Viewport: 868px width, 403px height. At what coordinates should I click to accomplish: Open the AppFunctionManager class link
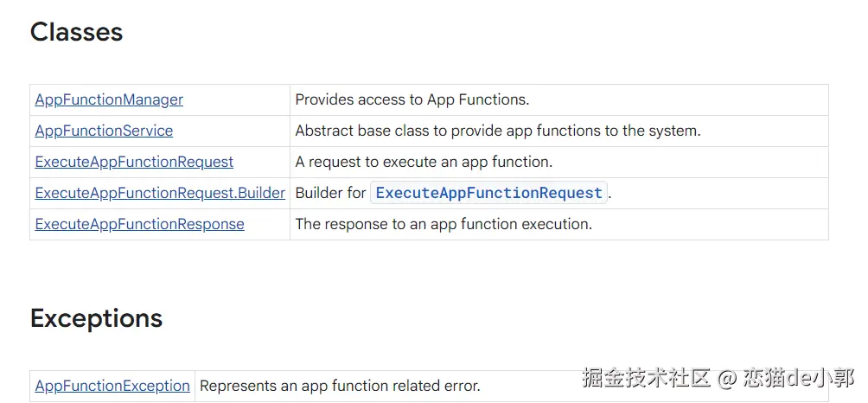109,99
